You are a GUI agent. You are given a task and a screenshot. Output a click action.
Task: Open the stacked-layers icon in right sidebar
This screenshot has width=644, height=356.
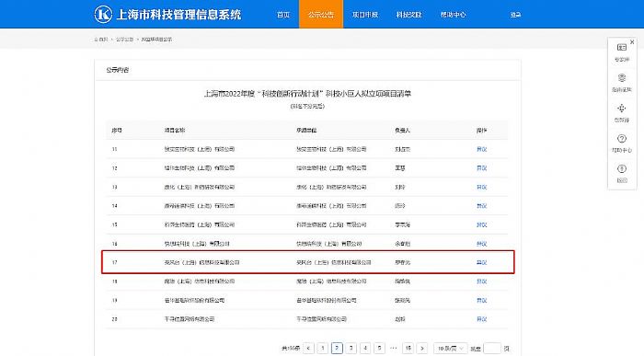coord(621,78)
